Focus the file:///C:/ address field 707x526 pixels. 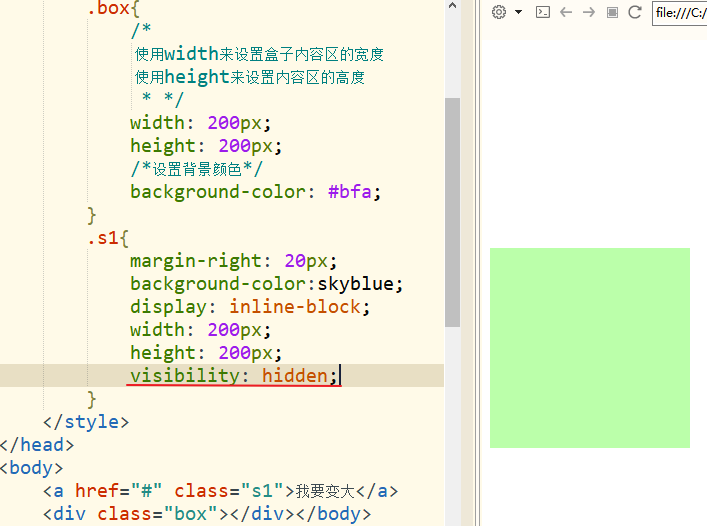(679, 13)
